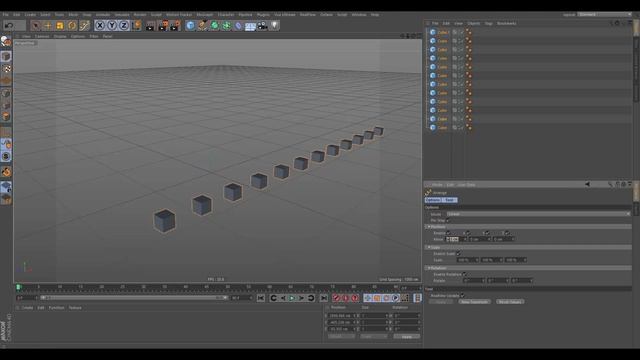640x360 pixels.
Task: Open the Simulate menu
Action: tap(122, 15)
